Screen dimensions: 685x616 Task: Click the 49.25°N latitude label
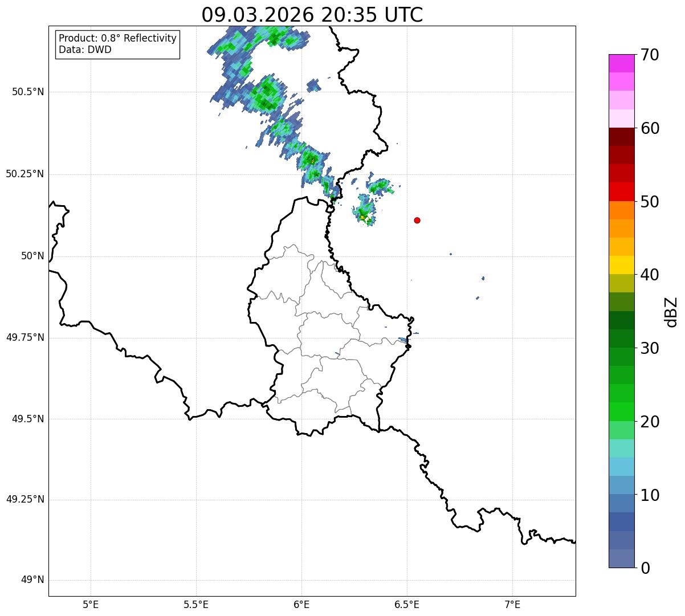pyautogui.click(x=25, y=499)
